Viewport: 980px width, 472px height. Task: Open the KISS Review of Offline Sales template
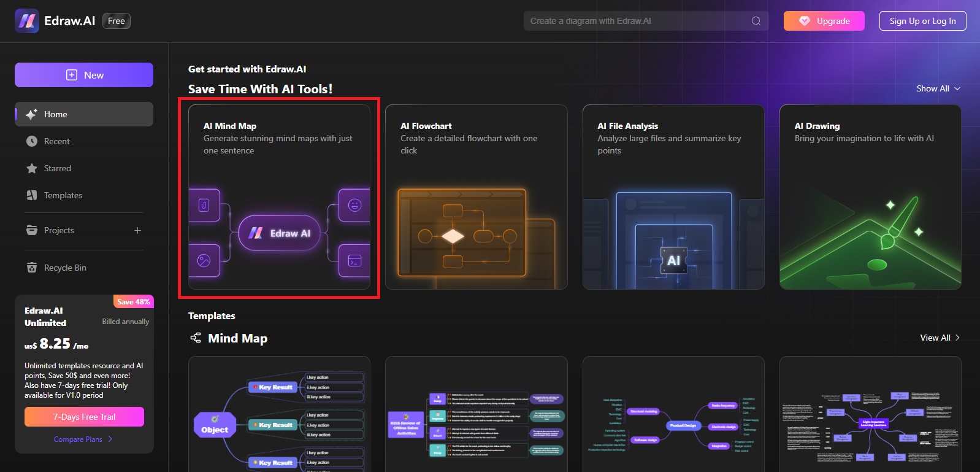pos(477,414)
